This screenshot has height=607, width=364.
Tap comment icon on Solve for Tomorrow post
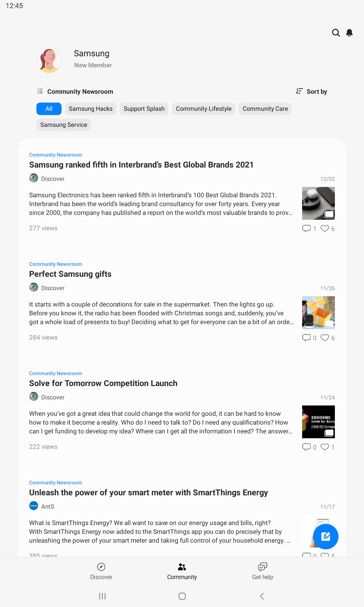[x=306, y=447]
